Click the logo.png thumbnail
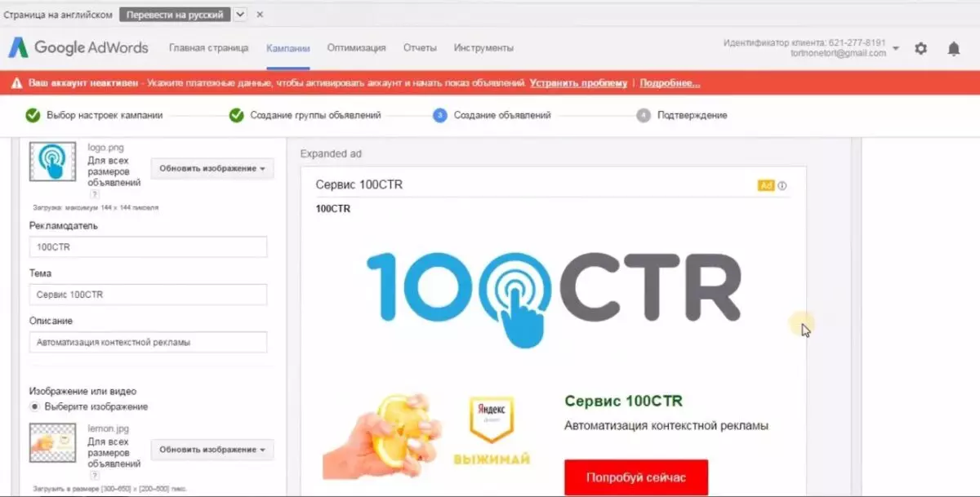The height and width of the screenshot is (497, 980). pos(53,162)
